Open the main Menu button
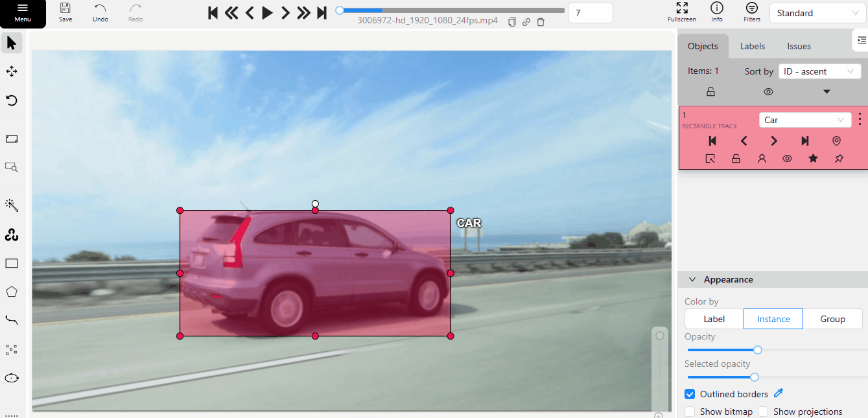 (x=23, y=14)
